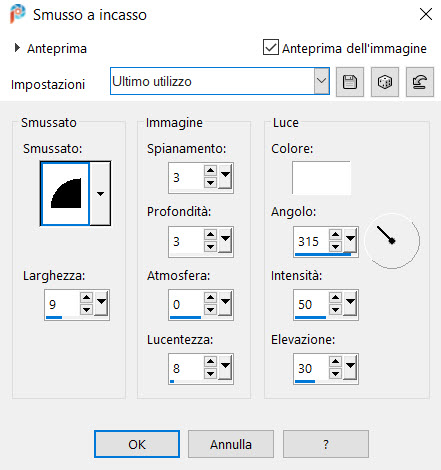Open the Impostazioni presets dropdown
The width and height of the screenshot is (441, 470).
(x=321, y=81)
